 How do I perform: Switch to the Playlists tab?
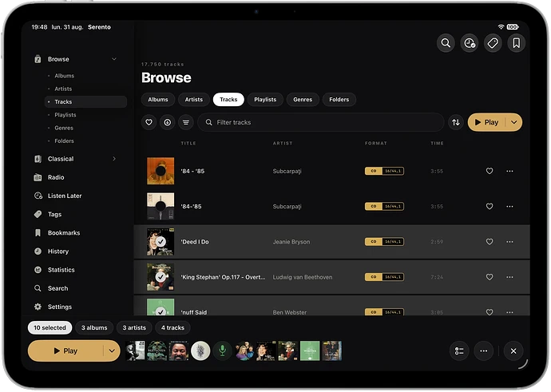click(265, 100)
